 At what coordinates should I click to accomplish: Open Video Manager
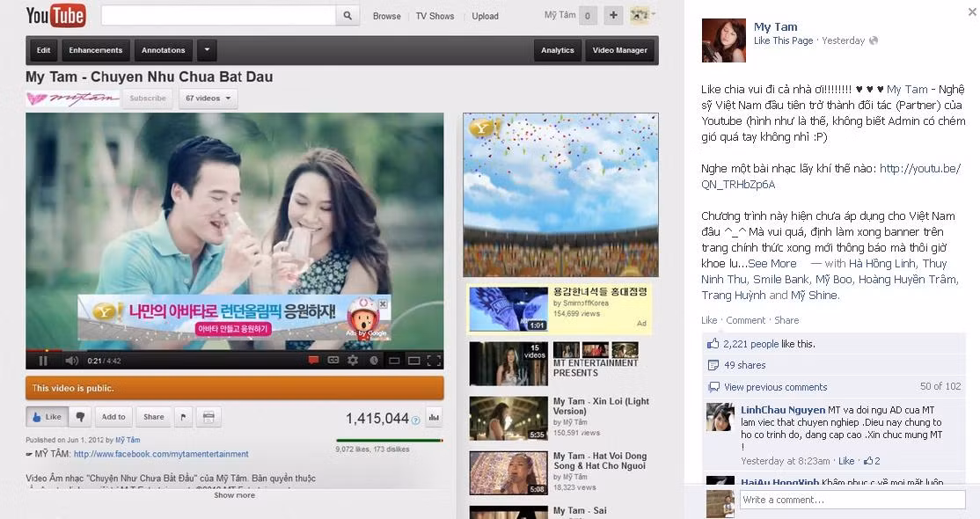tap(619, 50)
